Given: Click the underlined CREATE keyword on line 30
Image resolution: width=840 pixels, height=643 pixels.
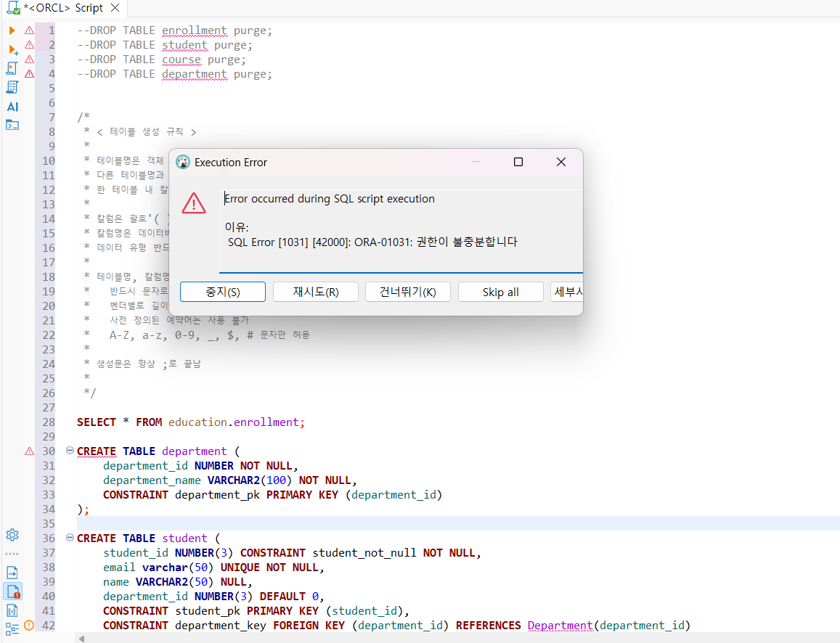Looking at the screenshot, I should pyautogui.click(x=97, y=451).
